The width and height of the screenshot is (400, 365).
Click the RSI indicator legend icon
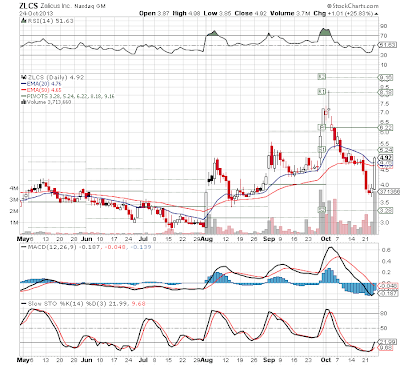23,21
